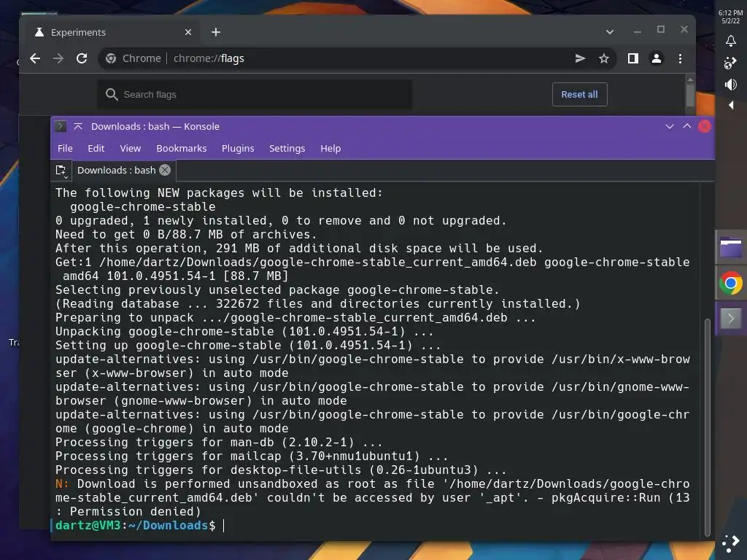Maximize Konsole with the up chevron
The width and height of the screenshot is (747, 560).
tap(687, 126)
